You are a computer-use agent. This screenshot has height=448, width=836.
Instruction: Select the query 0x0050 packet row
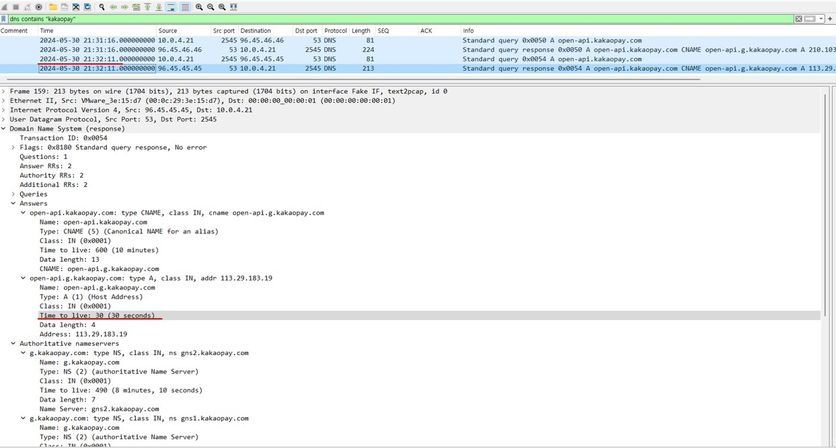pos(418,40)
